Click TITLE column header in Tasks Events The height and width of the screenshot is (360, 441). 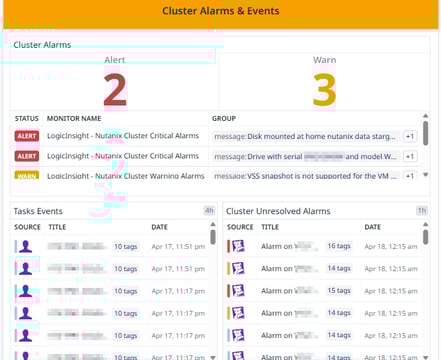tap(57, 227)
